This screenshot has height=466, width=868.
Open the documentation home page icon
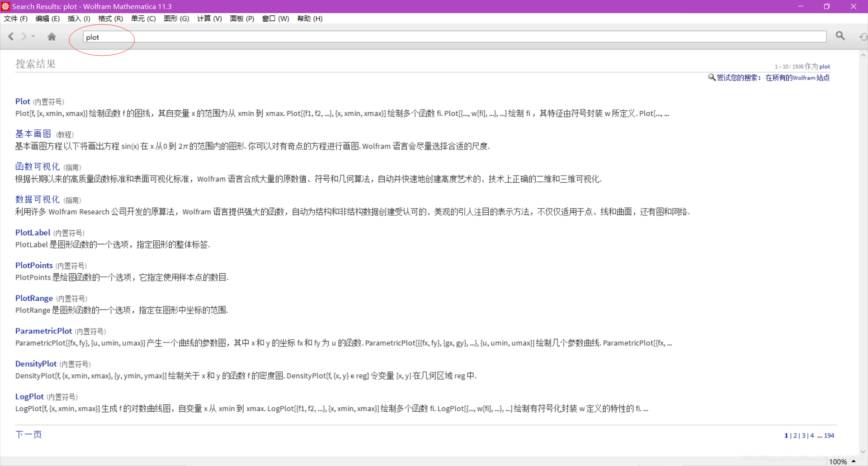tap(52, 37)
